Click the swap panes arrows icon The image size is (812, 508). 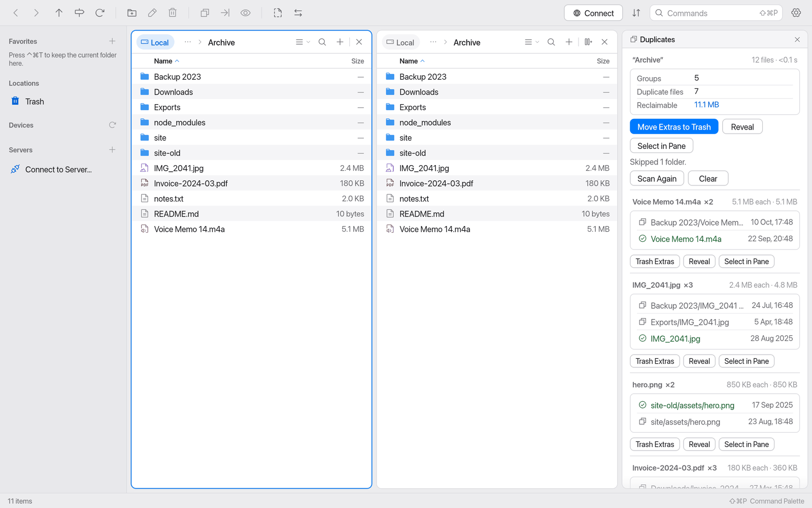pyautogui.click(x=298, y=13)
